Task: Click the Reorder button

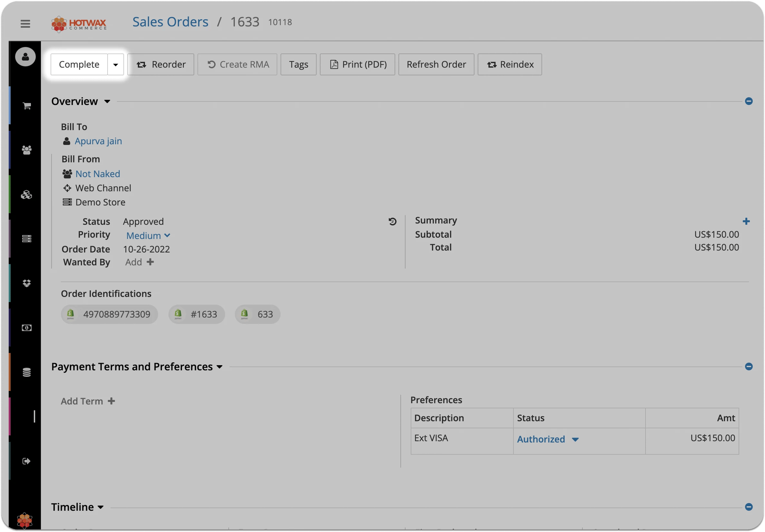Action: (161, 64)
